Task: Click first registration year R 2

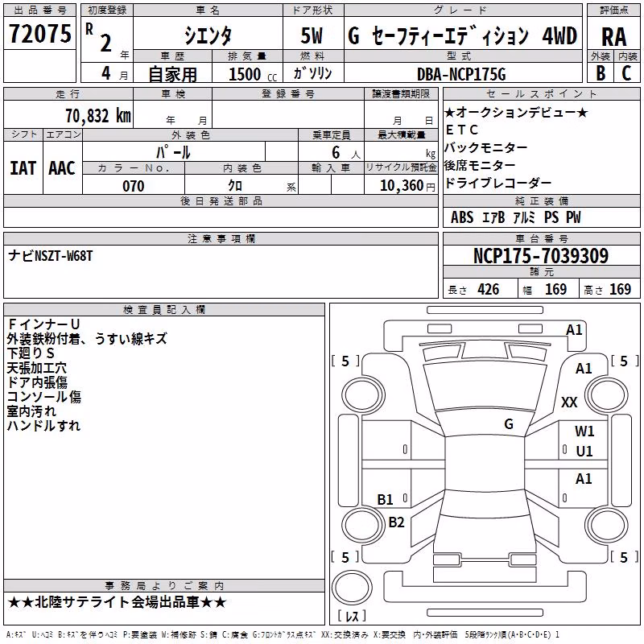Action: point(98,38)
